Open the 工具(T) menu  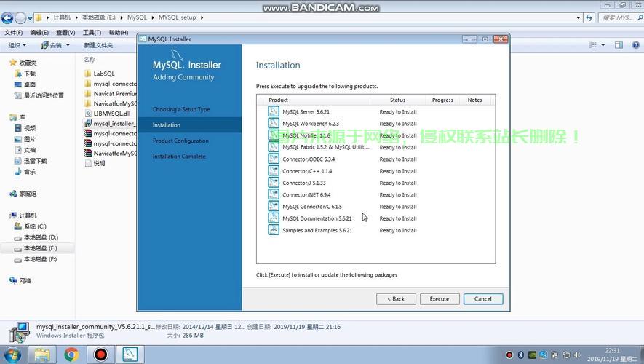pos(92,33)
